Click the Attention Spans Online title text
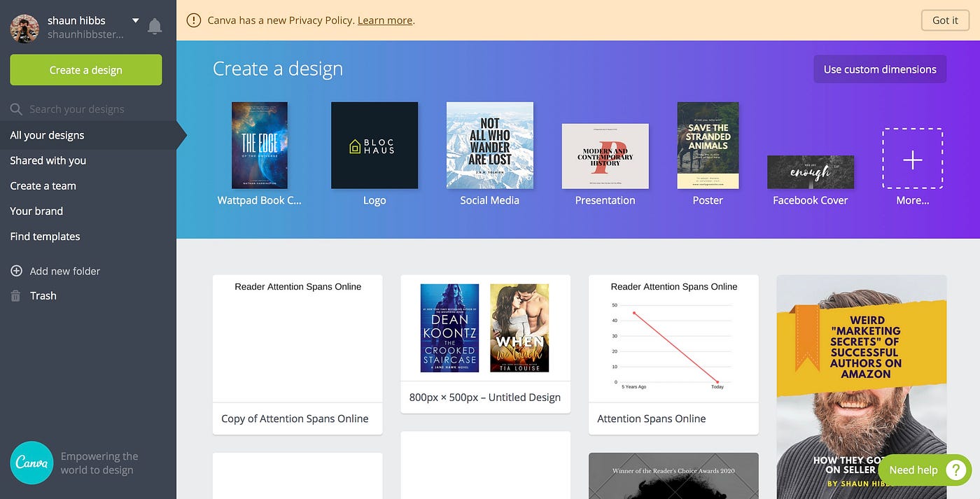Screen dimensions: 980x499 (652, 419)
